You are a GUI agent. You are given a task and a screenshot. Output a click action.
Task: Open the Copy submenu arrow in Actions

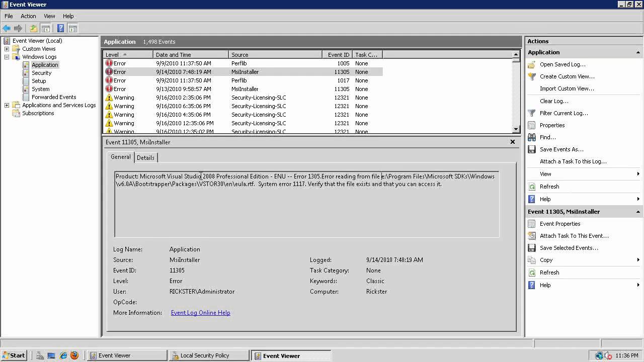tap(638, 260)
